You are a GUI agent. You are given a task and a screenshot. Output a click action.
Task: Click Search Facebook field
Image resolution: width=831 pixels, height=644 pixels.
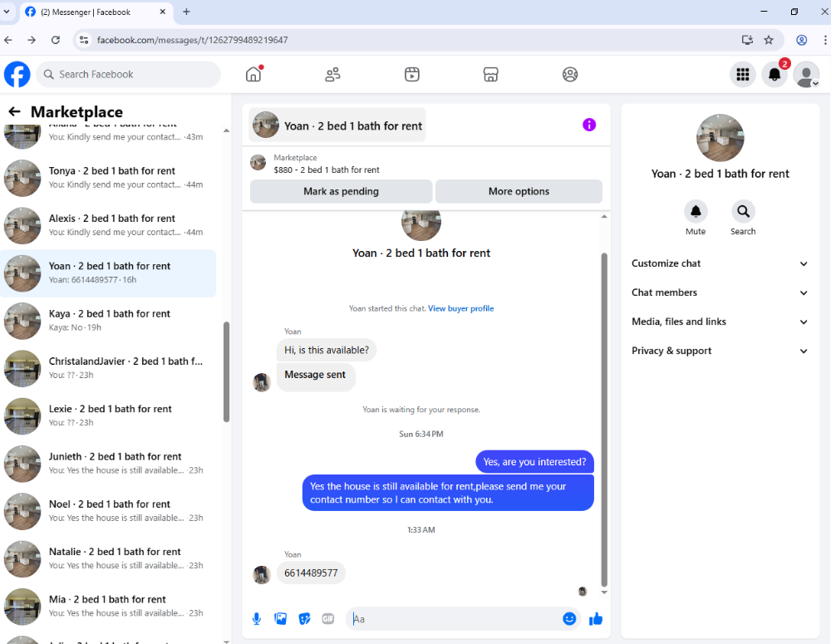(128, 74)
